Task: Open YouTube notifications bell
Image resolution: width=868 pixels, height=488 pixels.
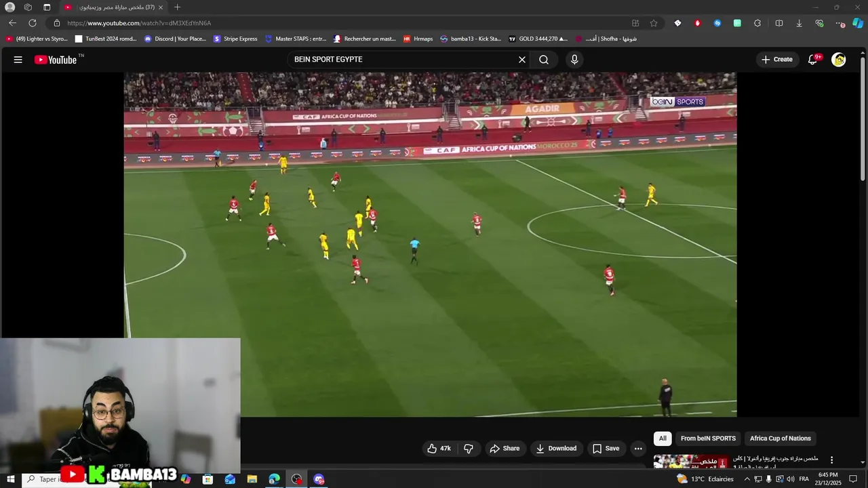Action: coord(813,60)
